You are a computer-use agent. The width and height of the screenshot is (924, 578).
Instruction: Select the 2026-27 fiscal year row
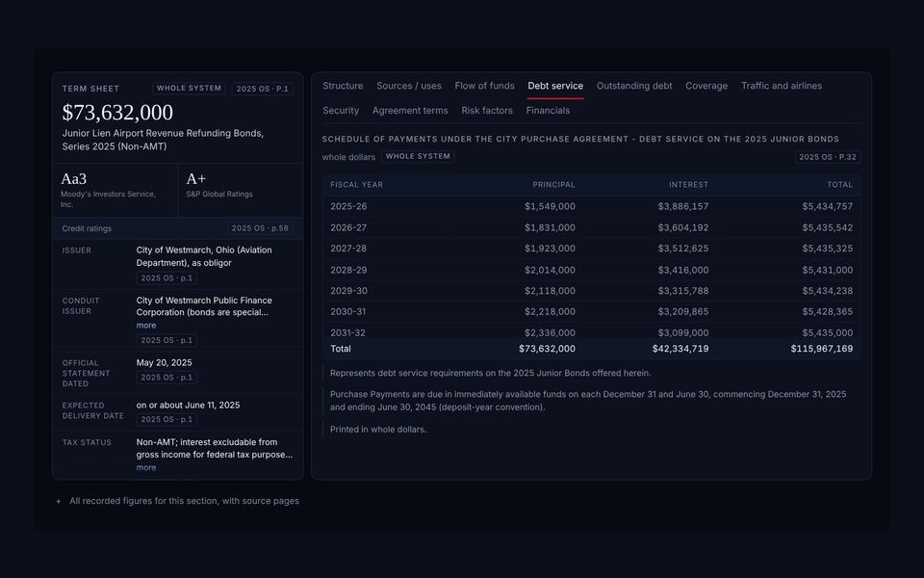click(591, 227)
